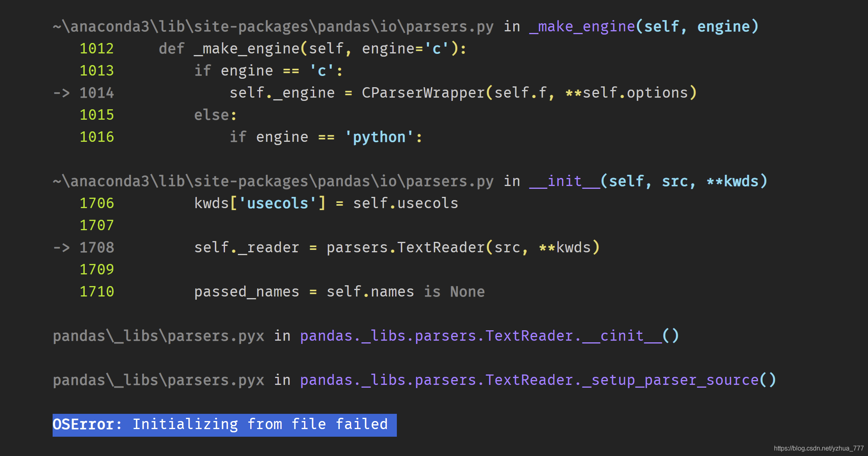
Task: Click first anaconda3 parsers.py file path
Action: coord(273,27)
